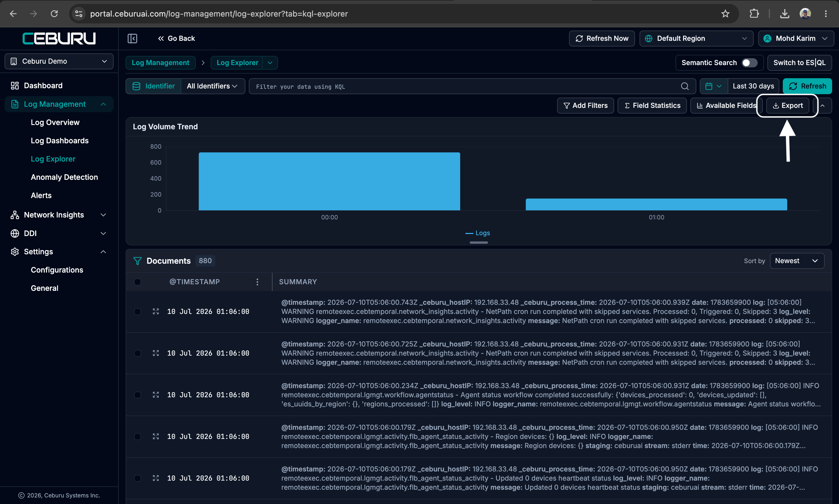Expand log entry at 05:06:00.725Z
This screenshot has width=839, height=504.
(156, 353)
